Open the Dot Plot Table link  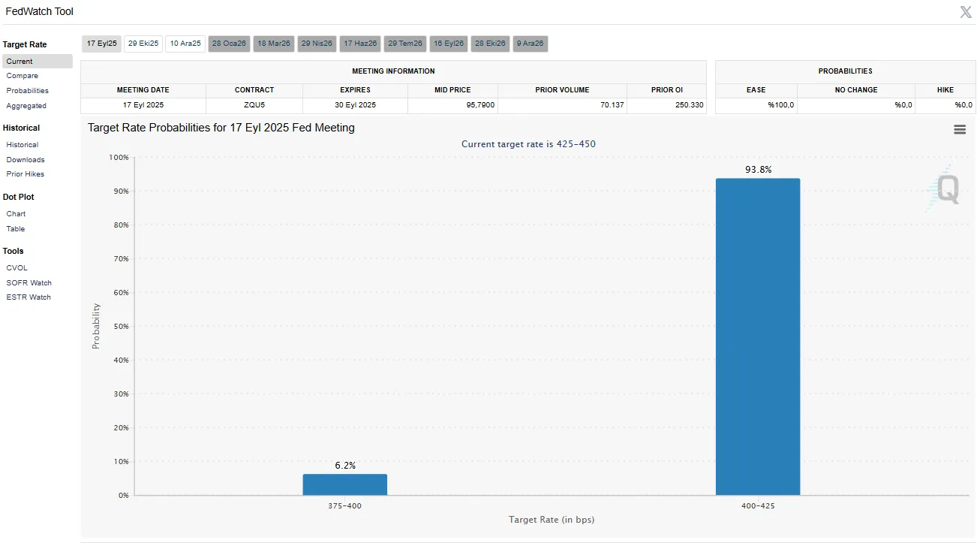(x=16, y=229)
